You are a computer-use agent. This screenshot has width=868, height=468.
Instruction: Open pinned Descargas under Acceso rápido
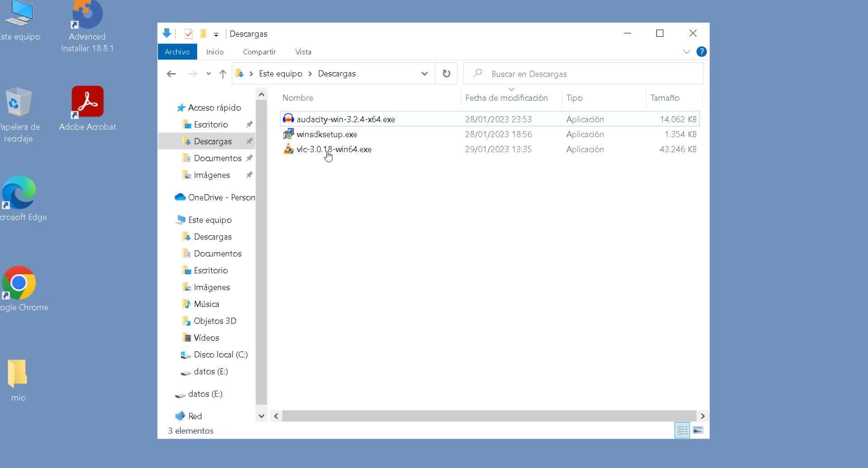(x=207, y=141)
